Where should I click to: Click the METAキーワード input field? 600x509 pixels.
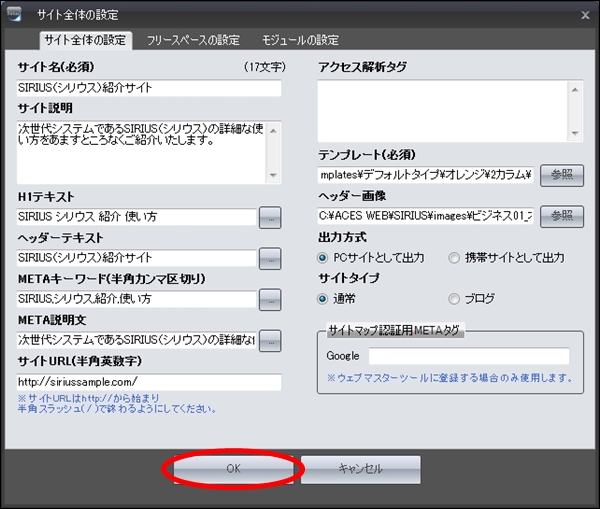[x=136, y=299]
